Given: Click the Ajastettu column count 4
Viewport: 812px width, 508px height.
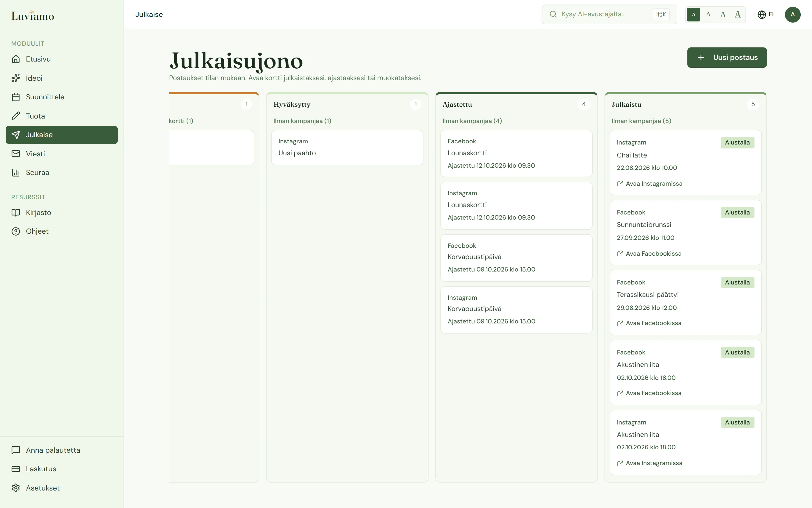Looking at the screenshot, I should point(584,104).
